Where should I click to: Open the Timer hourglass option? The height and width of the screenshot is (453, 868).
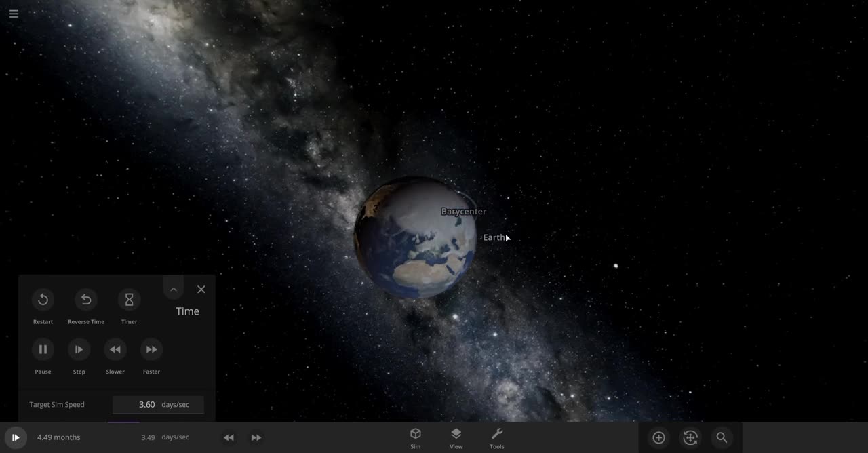tap(129, 300)
